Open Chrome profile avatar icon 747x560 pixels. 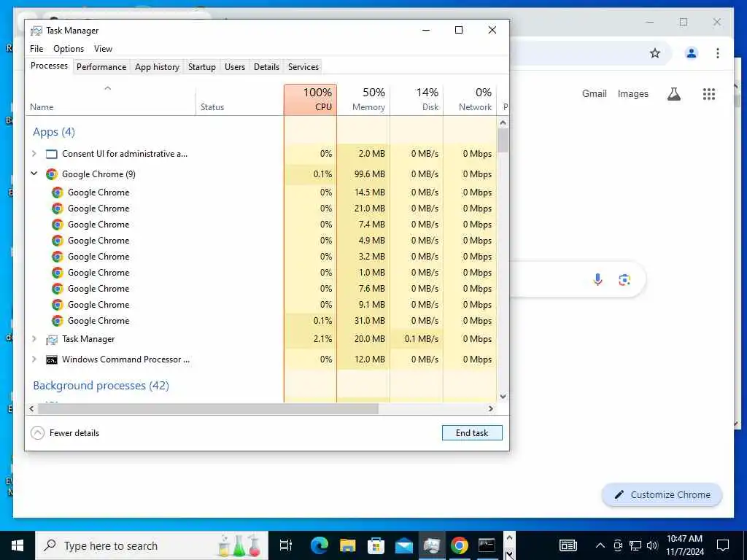pos(692,52)
